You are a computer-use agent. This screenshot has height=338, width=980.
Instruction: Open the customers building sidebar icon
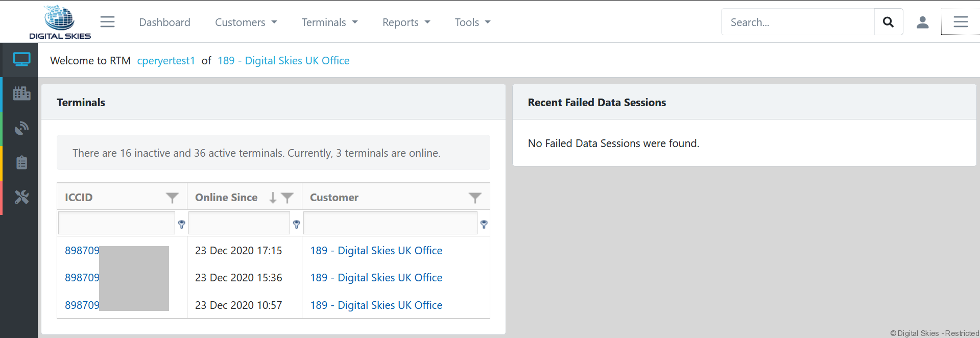pyautogui.click(x=21, y=93)
